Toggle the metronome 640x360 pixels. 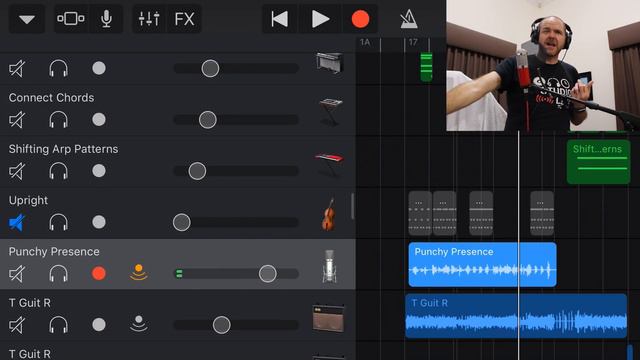(409, 19)
